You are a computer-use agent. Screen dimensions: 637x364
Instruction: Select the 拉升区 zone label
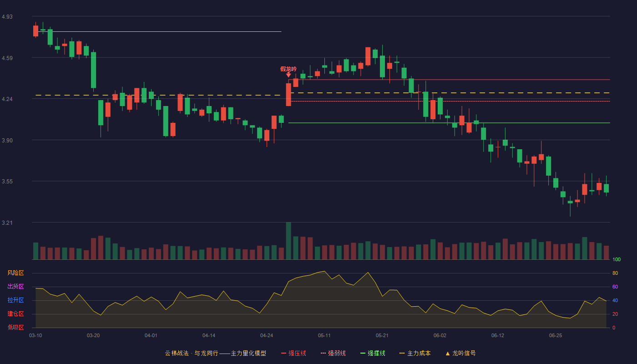coord(16,300)
